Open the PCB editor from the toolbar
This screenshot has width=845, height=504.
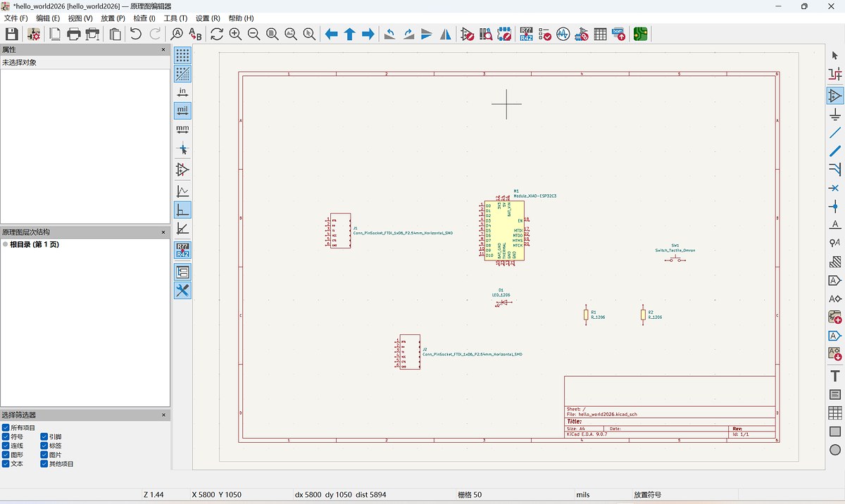(x=639, y=33)
